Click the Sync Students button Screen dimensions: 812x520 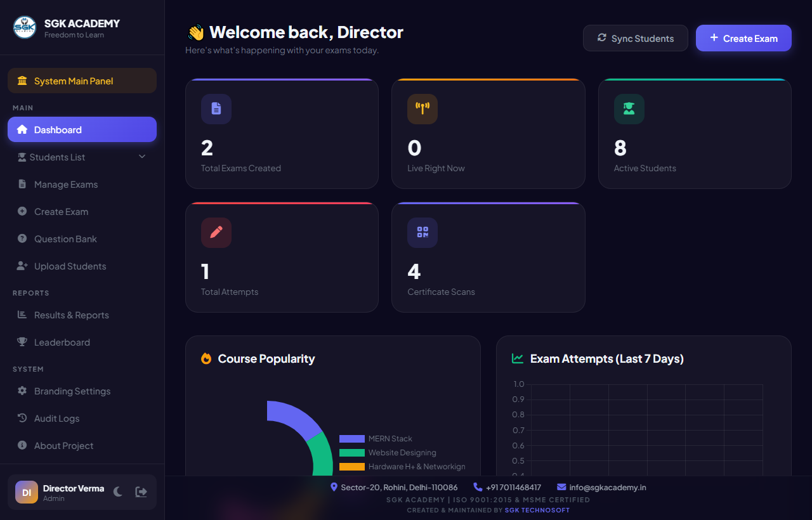point(636,38)
